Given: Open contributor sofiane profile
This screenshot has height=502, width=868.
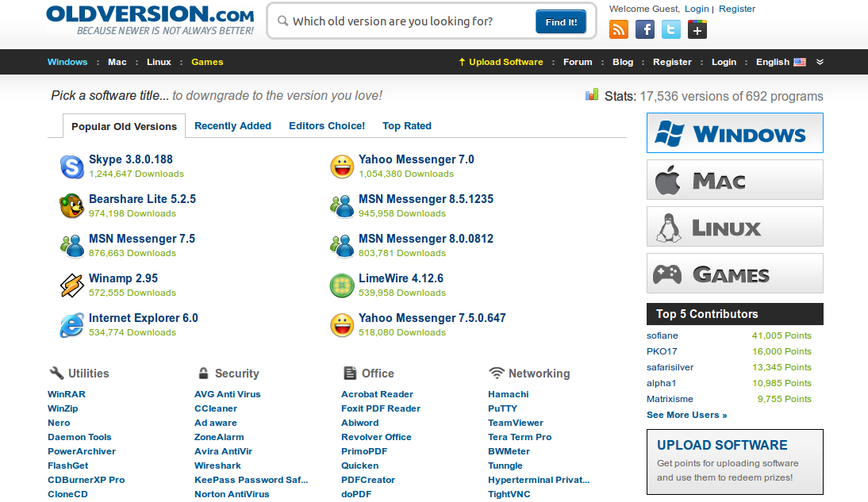Looking at the screenshot, I should (x=662, y=335).
